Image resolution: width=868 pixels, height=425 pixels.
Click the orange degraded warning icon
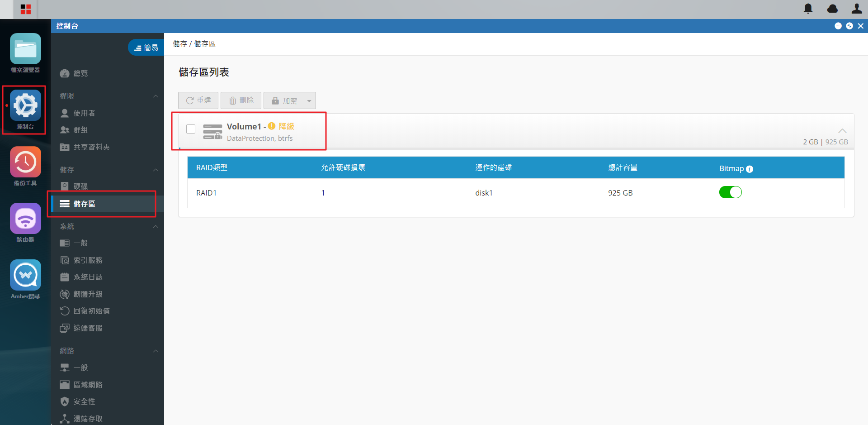[x=272, y=126]
